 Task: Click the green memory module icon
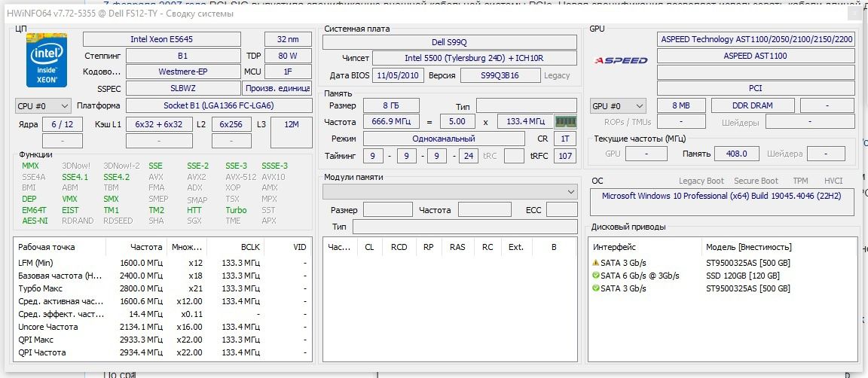566,121
